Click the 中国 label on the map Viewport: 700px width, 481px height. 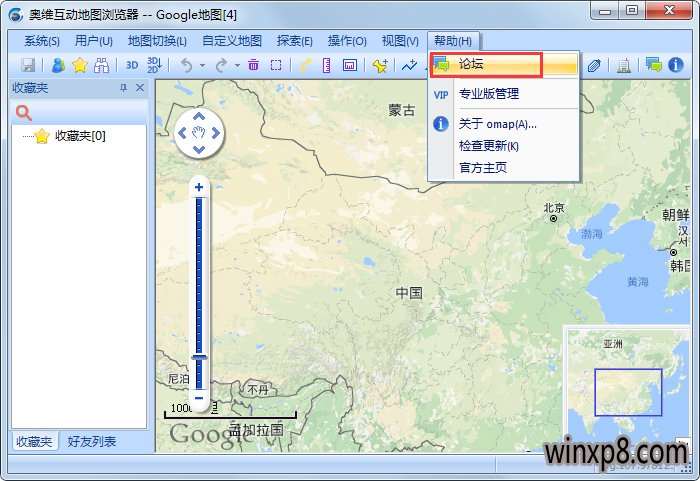pyautogui.click(x=409, y=293)
